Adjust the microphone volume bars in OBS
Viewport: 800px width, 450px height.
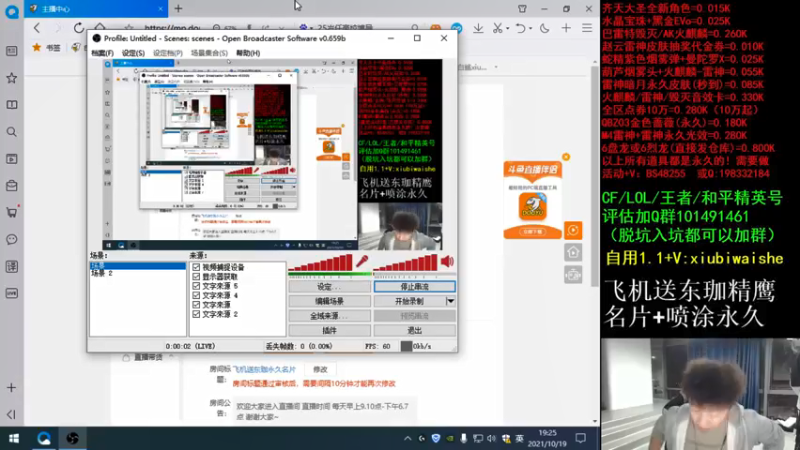(x=320, y=263)
